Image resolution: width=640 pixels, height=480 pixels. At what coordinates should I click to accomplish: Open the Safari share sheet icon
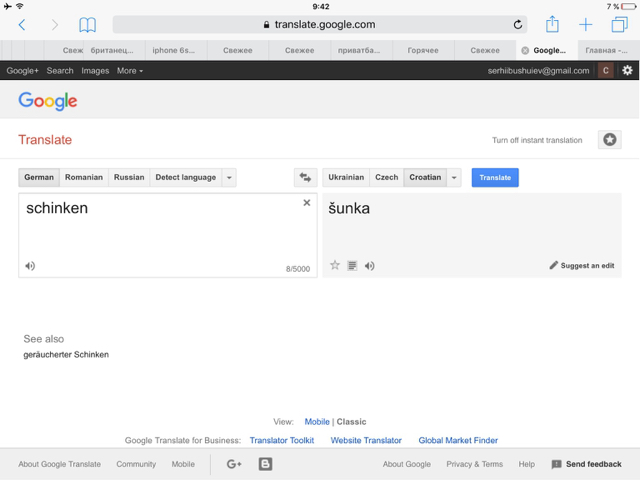(x=552, y=24)
